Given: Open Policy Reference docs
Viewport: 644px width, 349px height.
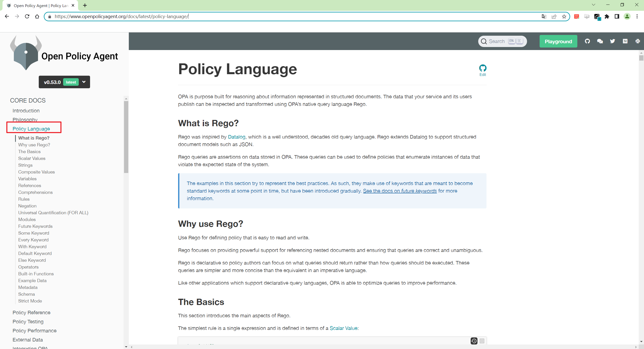Looking at the screenshot, I should [x=31, y=313].
